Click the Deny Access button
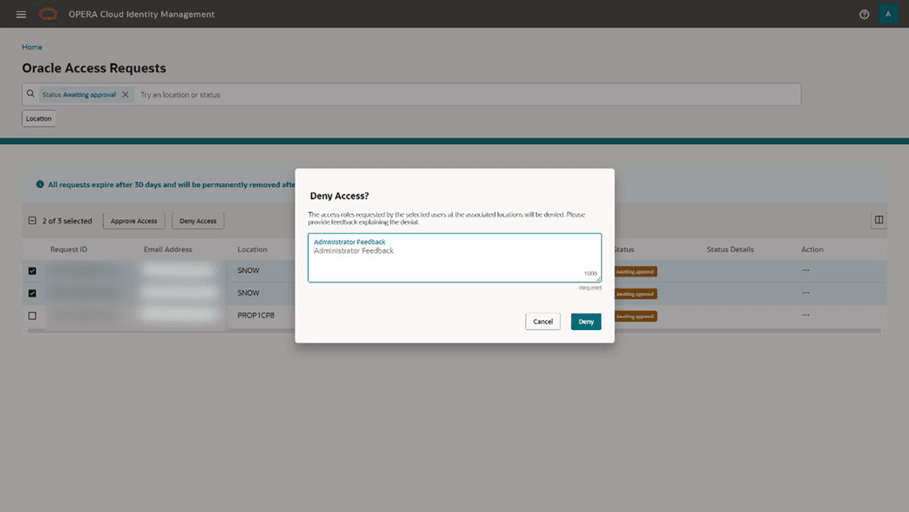 click(x=198, y=221)
